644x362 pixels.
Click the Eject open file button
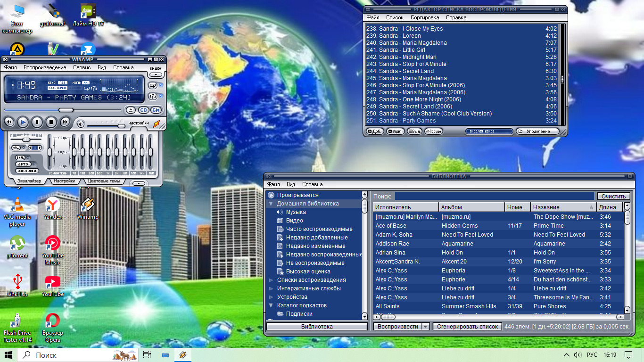pos(131,110)
